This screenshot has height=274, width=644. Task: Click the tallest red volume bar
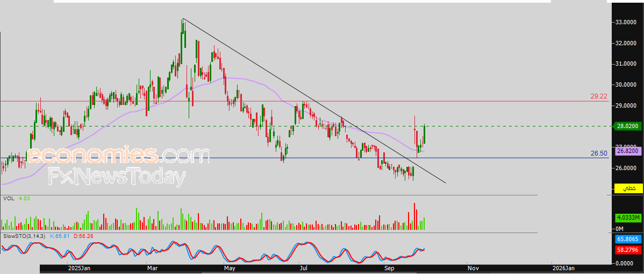[x=414, y=216]
